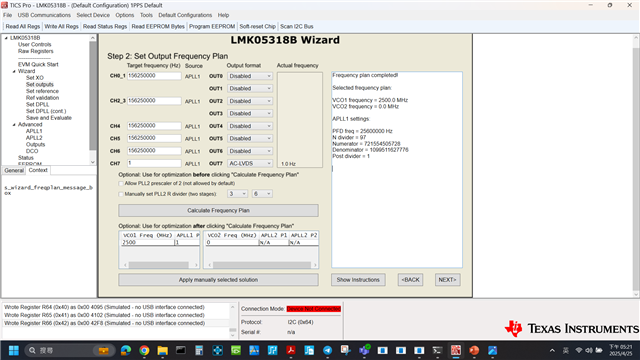640x360 pixels.
Task: Click the VCO2 table horizontal scrollbar
Action: click(x=262, y=265)
